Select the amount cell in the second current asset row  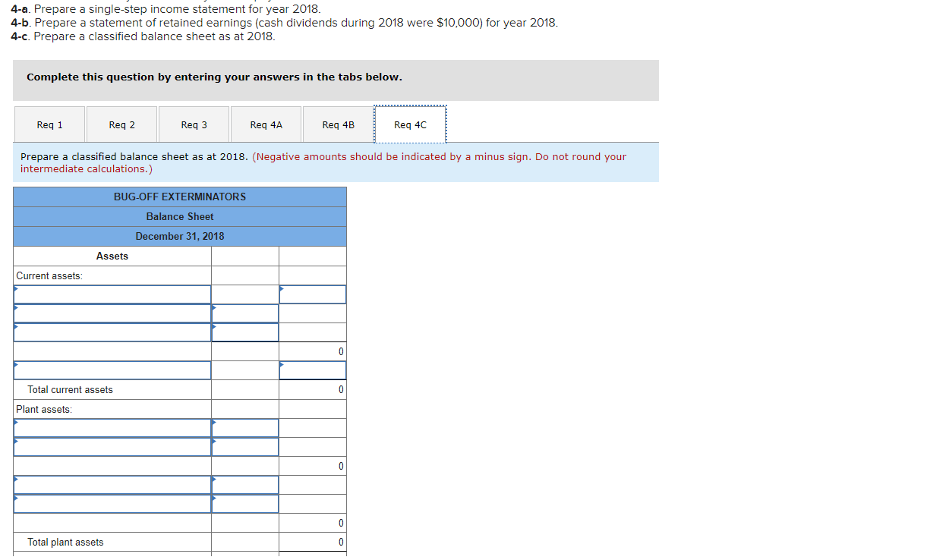pos(244,313)
